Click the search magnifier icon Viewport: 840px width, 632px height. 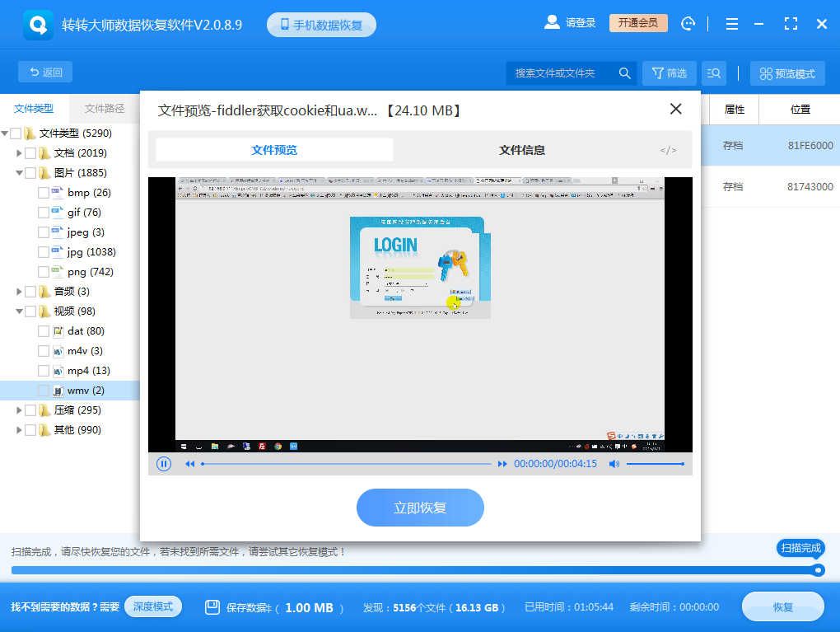(624, 73)
